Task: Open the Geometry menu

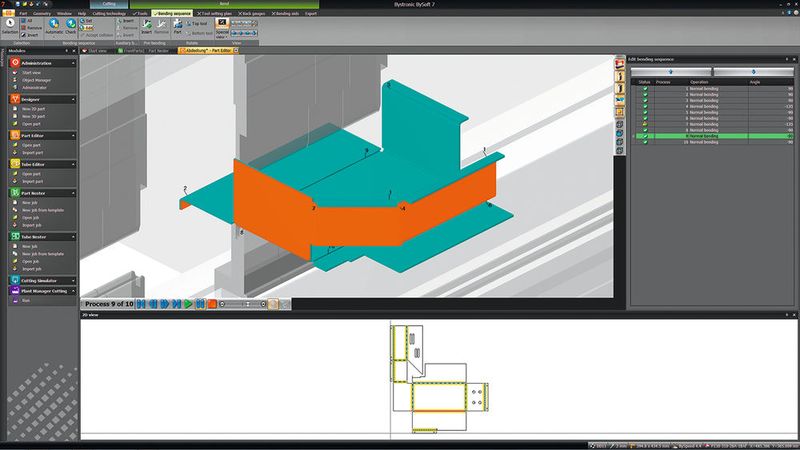Action: [x=42, y=11]
